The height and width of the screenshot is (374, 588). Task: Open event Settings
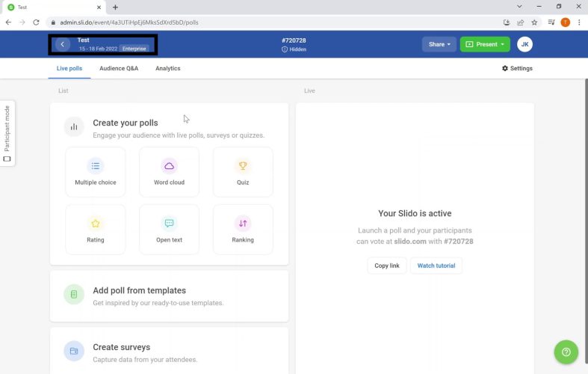click(517, 68)
